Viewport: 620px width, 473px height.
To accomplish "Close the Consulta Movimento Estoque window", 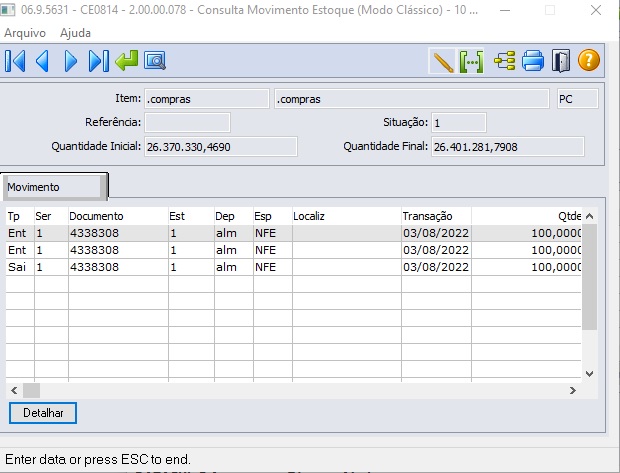I will (595, 10).
